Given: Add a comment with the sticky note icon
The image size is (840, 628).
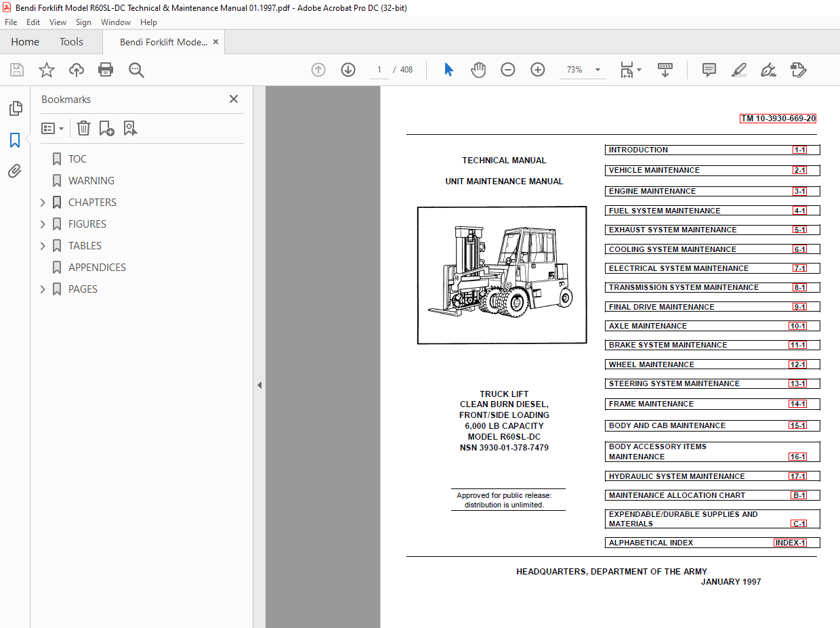Looking at the screenshot, I should (x=709, y=70).
